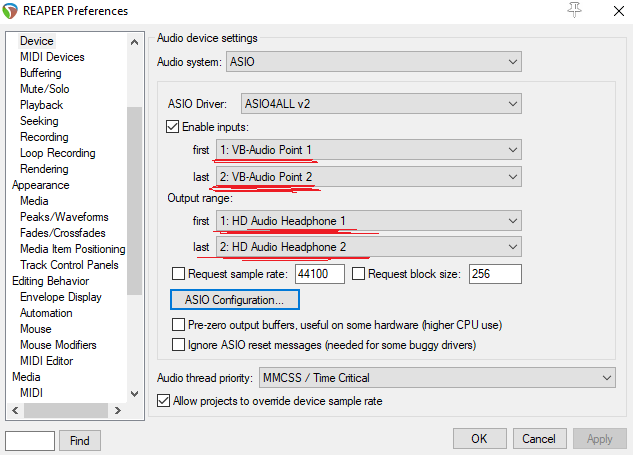633x455 pixels.
Task: Open Peaks/Waveforms page
Action: point(64,217)
